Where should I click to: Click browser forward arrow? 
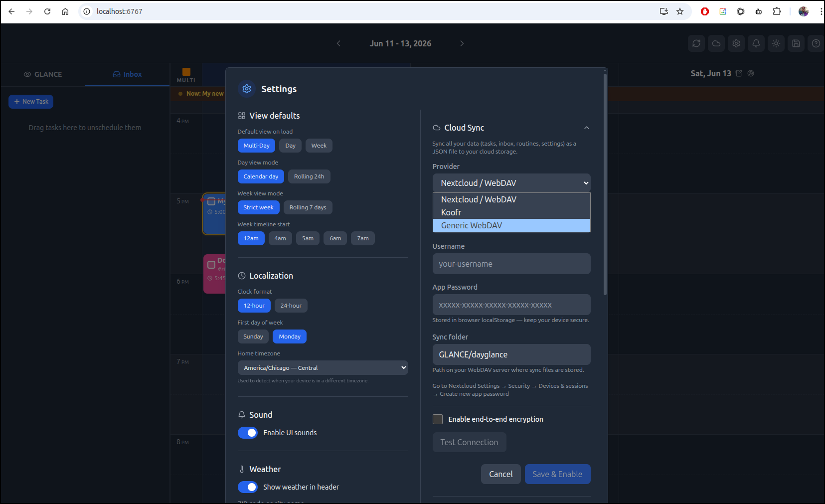29,11
